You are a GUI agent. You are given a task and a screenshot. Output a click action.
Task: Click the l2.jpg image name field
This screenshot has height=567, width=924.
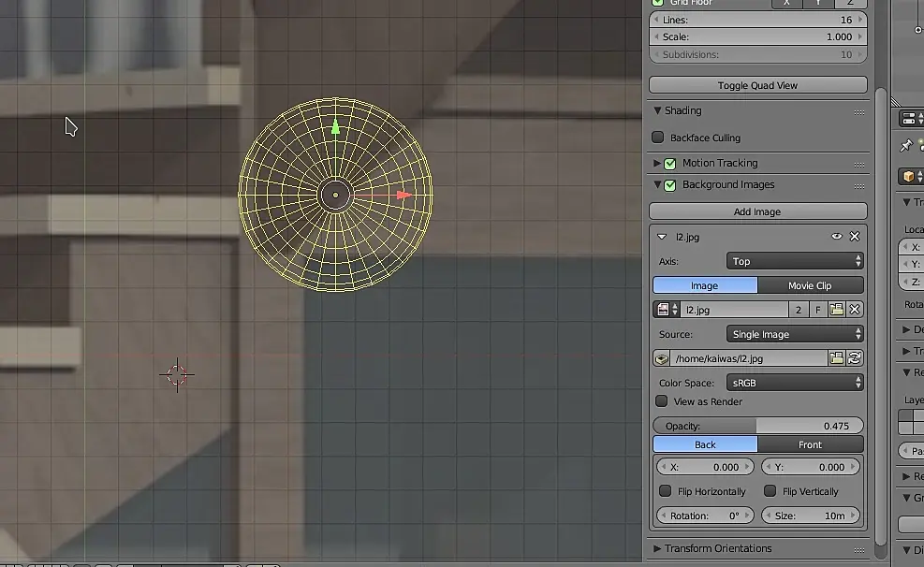click(734, 310)
